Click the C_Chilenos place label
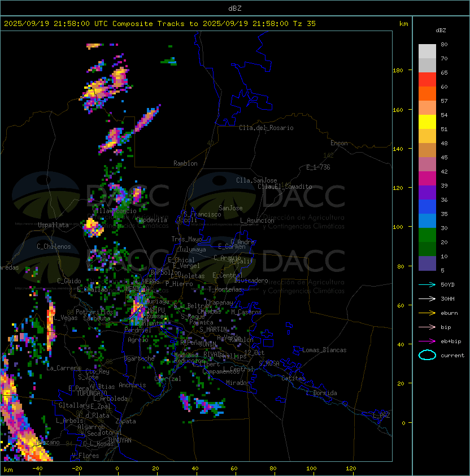The height and width of the screenshot is (476, 470). (x=54, y=246)
